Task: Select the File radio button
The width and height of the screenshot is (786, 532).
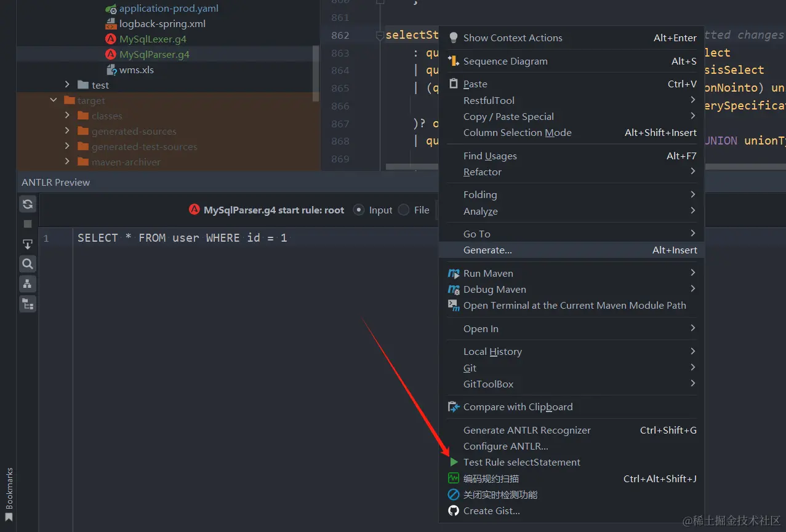Action: [x=404, y=210]
